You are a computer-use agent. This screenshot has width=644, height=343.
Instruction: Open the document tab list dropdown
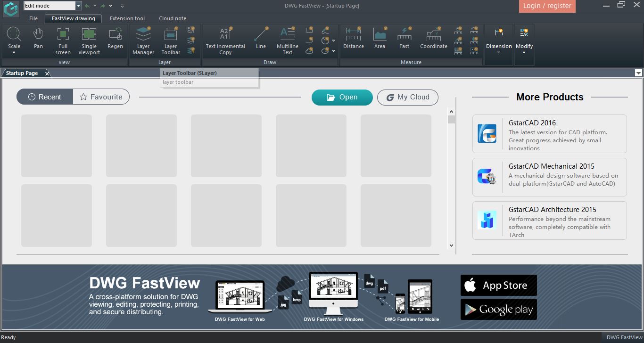click(638, 73)
